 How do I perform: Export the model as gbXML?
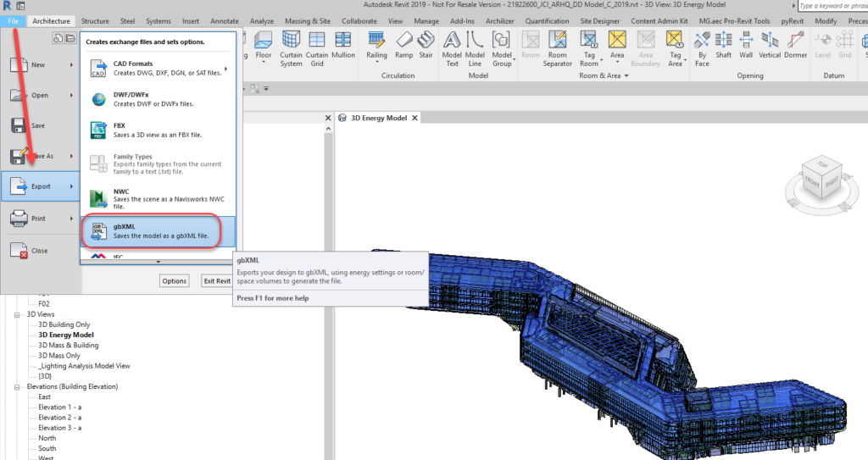coord(159,230)
